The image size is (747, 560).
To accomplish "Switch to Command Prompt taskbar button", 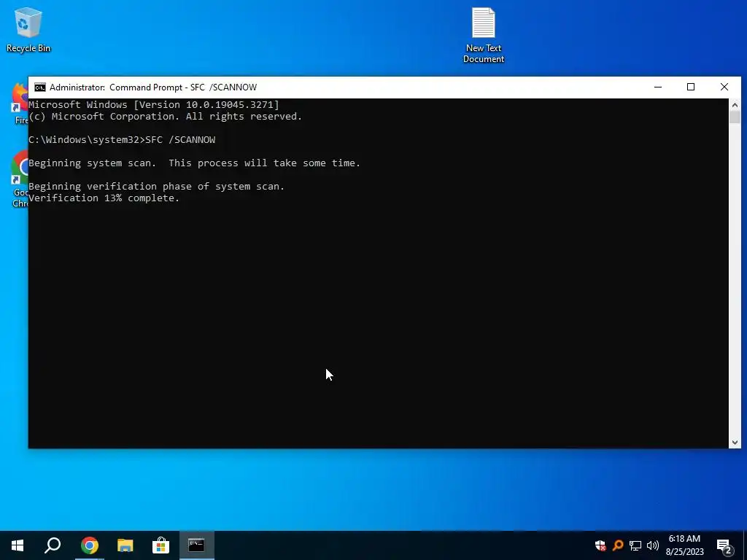I will 196,545.
